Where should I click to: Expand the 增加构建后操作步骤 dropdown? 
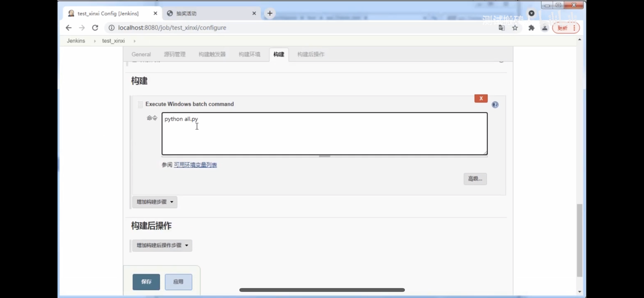(x=162, y=246)
